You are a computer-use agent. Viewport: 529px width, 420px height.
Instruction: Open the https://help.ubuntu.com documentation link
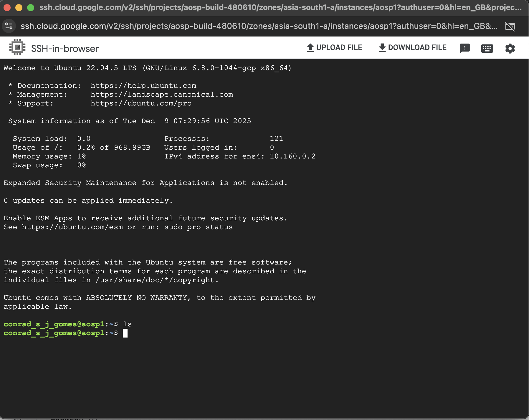pos(143,85)
